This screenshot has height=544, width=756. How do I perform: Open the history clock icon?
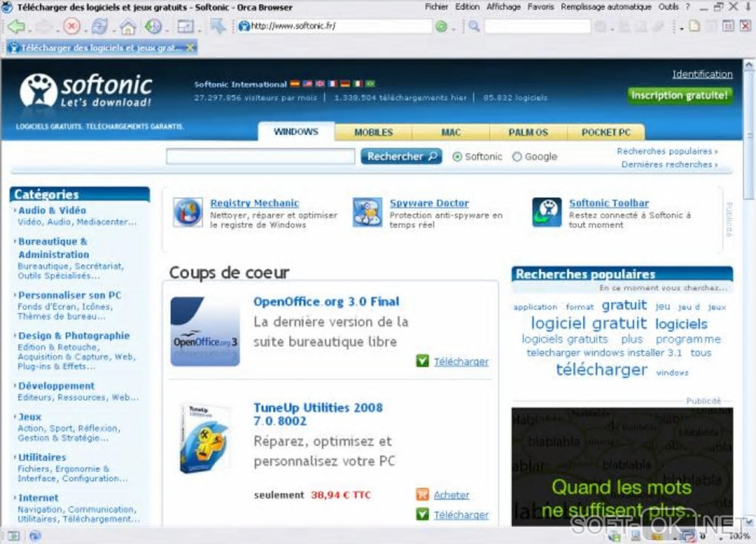pyautogui.click(x=153, y=27)
